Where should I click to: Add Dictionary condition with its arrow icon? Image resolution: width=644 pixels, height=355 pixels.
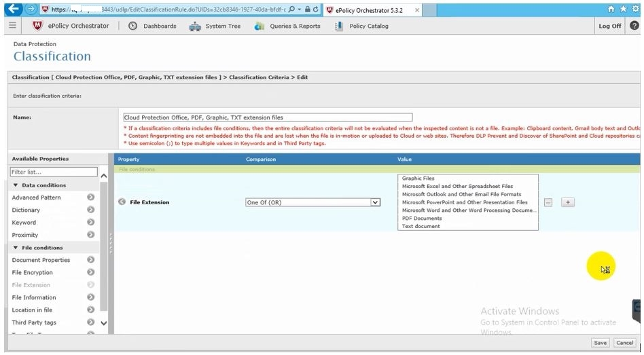(90, 210)
